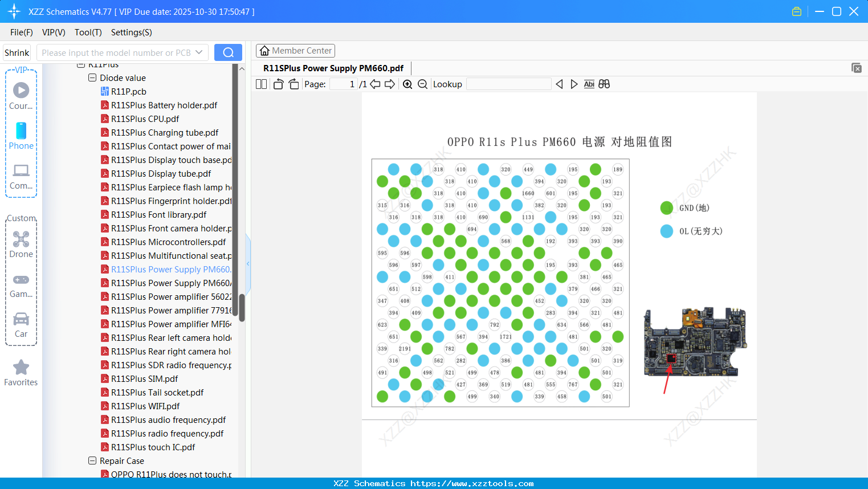Select the highlighted R11SPlus Power Supply PM660 file

[171, 269]
